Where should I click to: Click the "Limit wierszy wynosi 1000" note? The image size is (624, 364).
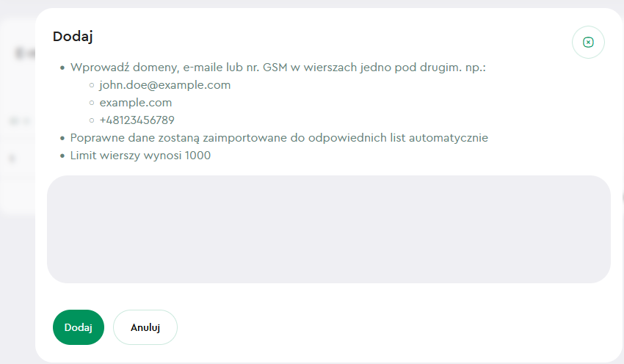click(140, 156)
